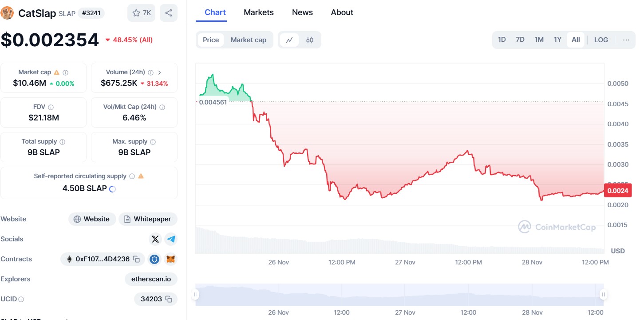Viewport: 644px width, 320px height.
Task: Open the Vol/Mkt Cap (24h) info icon
Action: pyautogui.click(x=162, y=107)
